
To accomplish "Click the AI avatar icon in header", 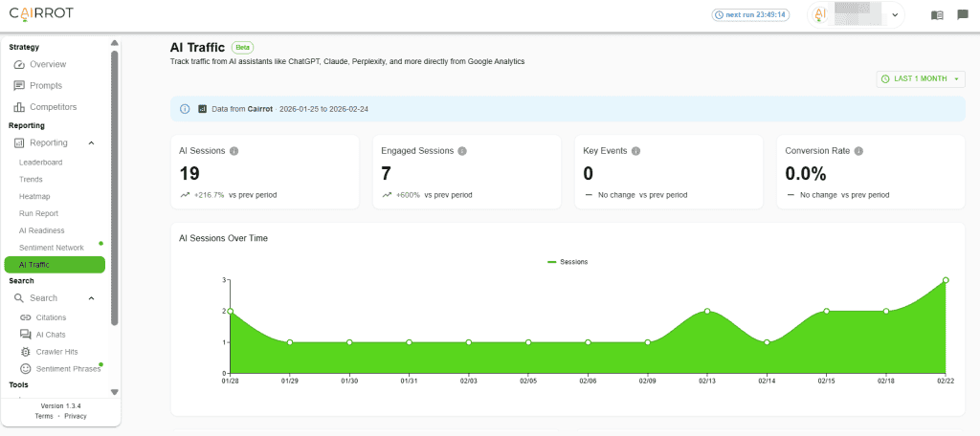I will [821, 15].
